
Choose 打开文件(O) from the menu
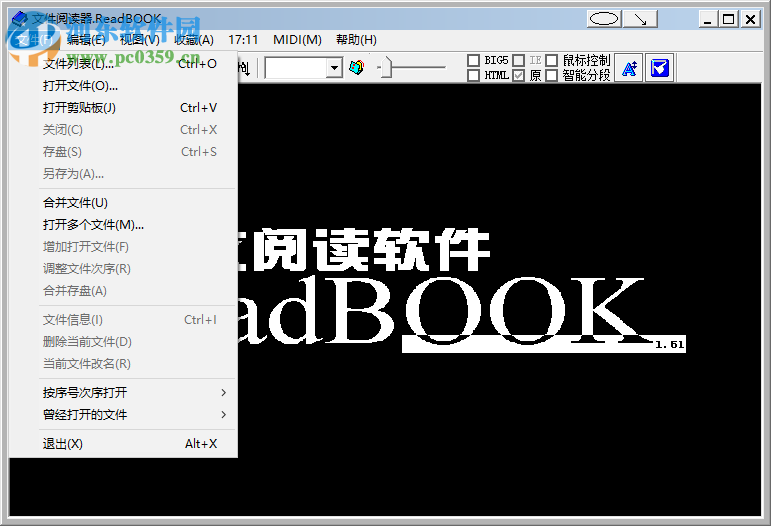(123, 86)
